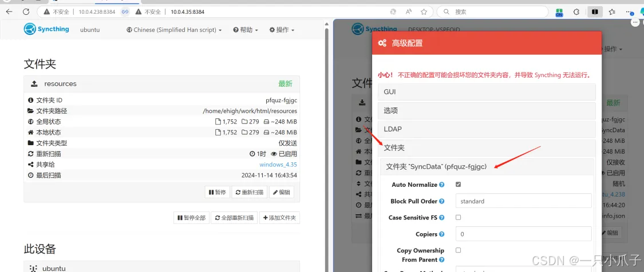Image resolution: width=644 pixels, height=272 pixels.
Task: Toggle the split screen toolbar icon
Action: (x=594, y=12)
